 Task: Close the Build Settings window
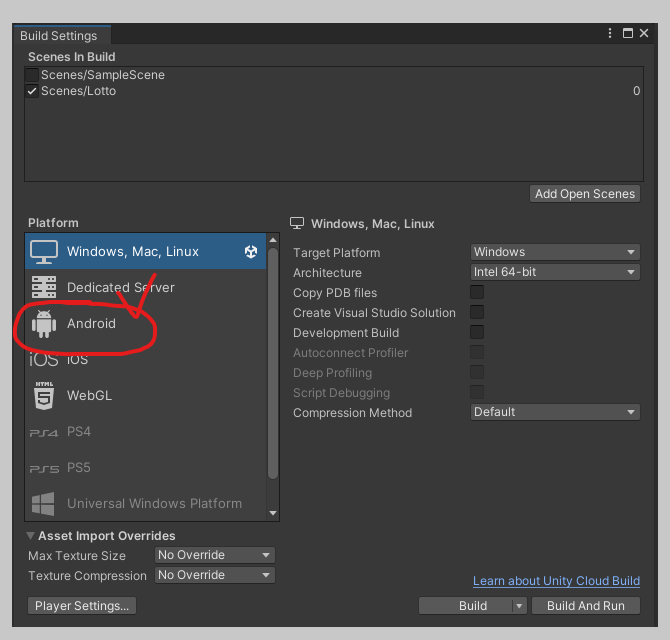pos(644,33)
